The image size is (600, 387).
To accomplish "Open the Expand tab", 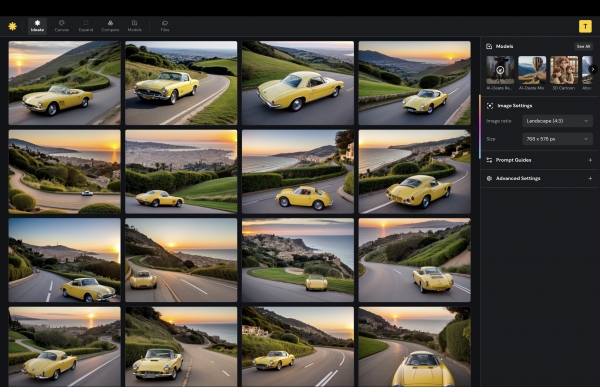I will (86, 26).
